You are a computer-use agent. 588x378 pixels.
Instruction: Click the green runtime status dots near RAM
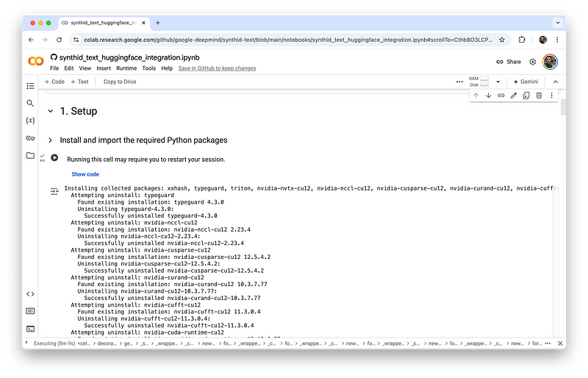[459, 82]
